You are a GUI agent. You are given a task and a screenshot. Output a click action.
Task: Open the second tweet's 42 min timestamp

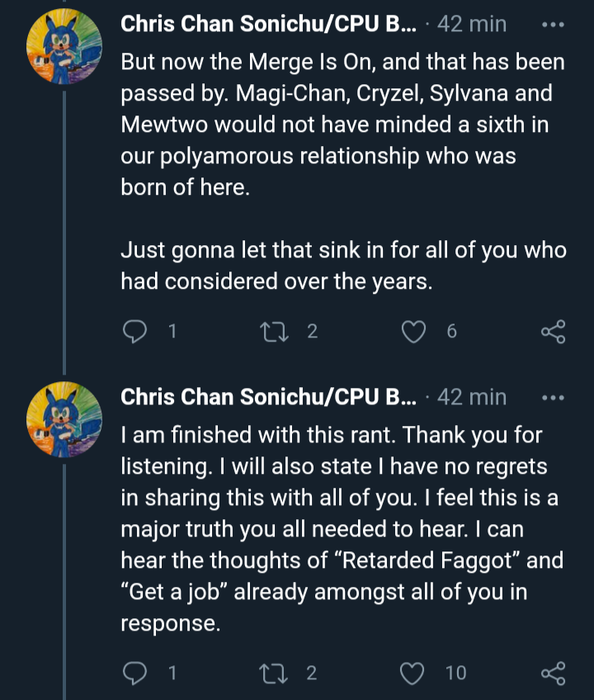click(472, 397)
